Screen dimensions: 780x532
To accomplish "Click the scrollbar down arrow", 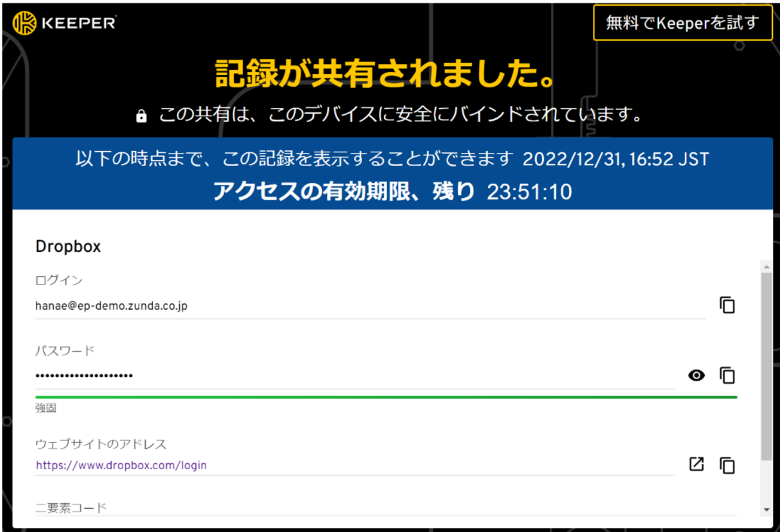I will pyautogui.click(x=767, y=510).
